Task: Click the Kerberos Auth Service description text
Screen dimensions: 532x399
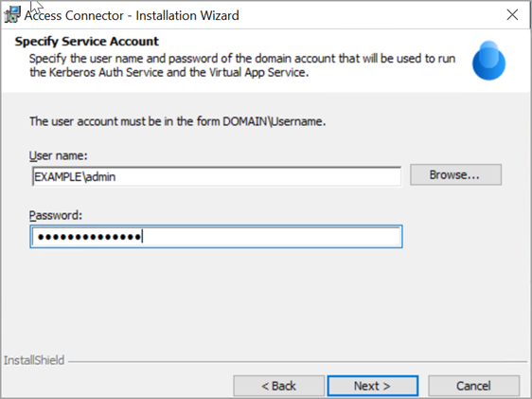Action: tap(242, 65)
